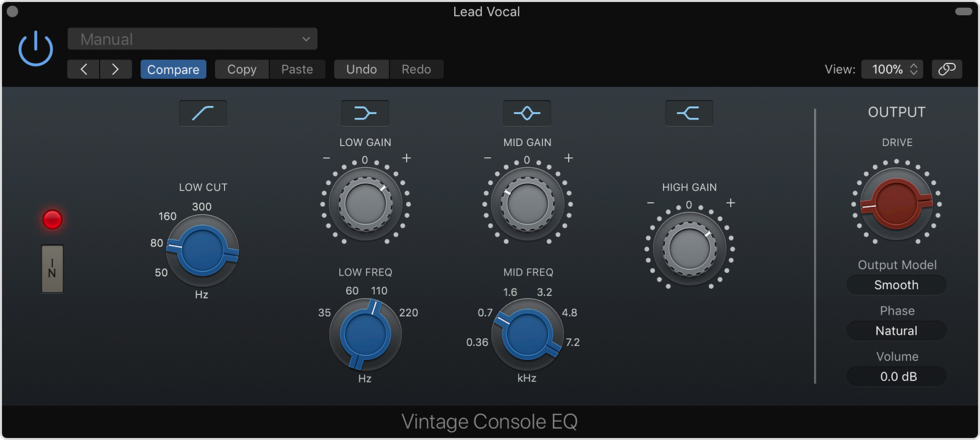The width and height of the screenshot is (980, 440).
Task: Click the link chain icon button
Action: coord(947,69)
